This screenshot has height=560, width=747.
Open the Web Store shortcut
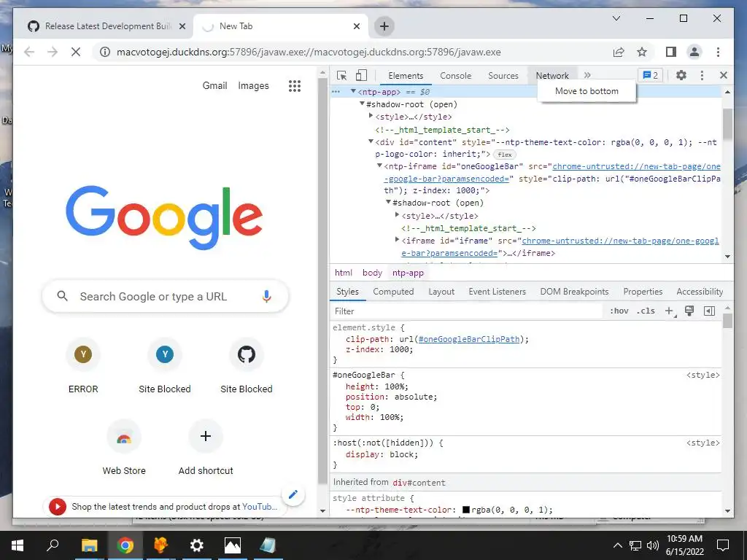tap(124, 448)
